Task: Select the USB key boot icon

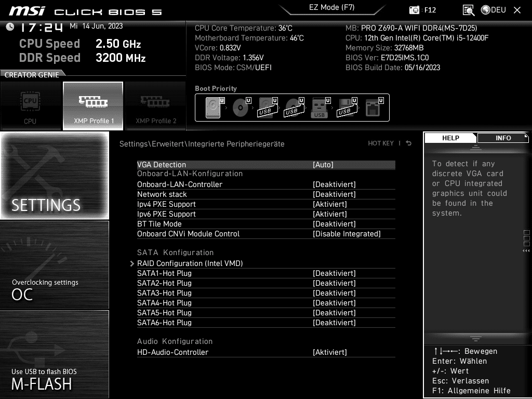Action: [320, 108]
